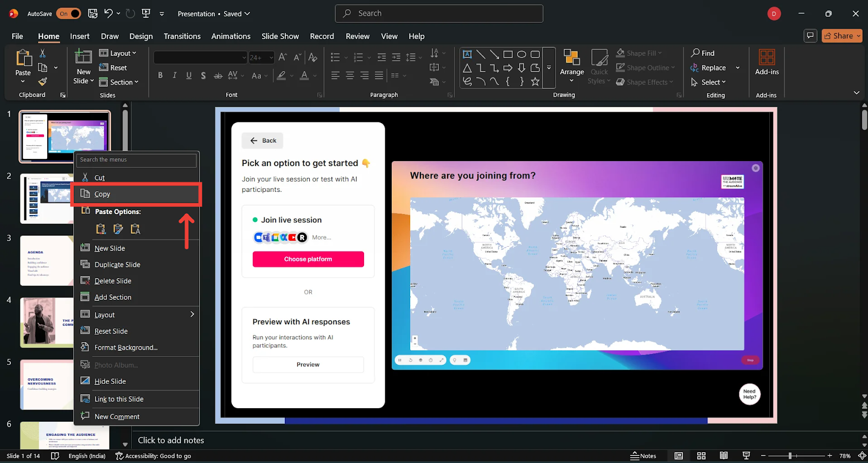Toggle Bold formatting
The width and height of the screenshot is (868, 463).
click(160, 75)
